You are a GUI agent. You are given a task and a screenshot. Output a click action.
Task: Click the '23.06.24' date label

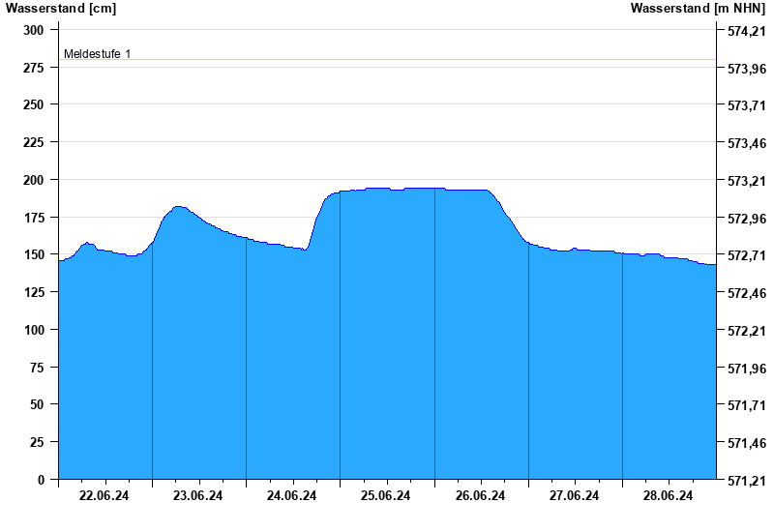click(x=197, y=495)
